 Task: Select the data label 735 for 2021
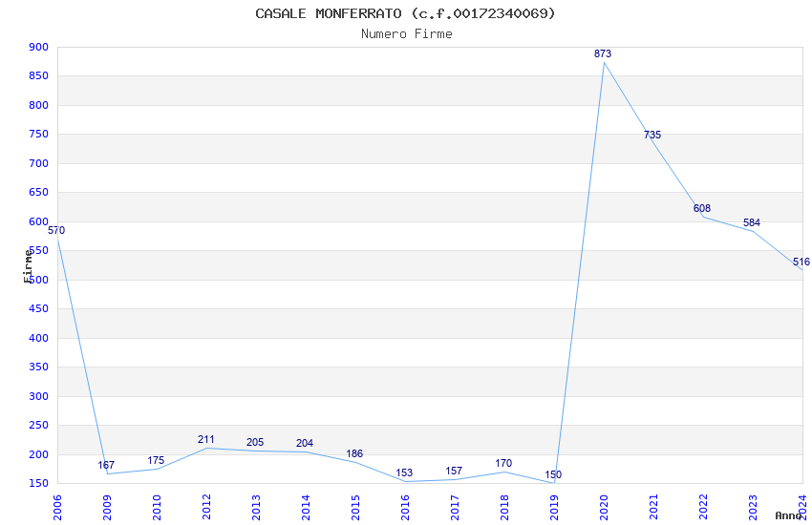[652, 135]
